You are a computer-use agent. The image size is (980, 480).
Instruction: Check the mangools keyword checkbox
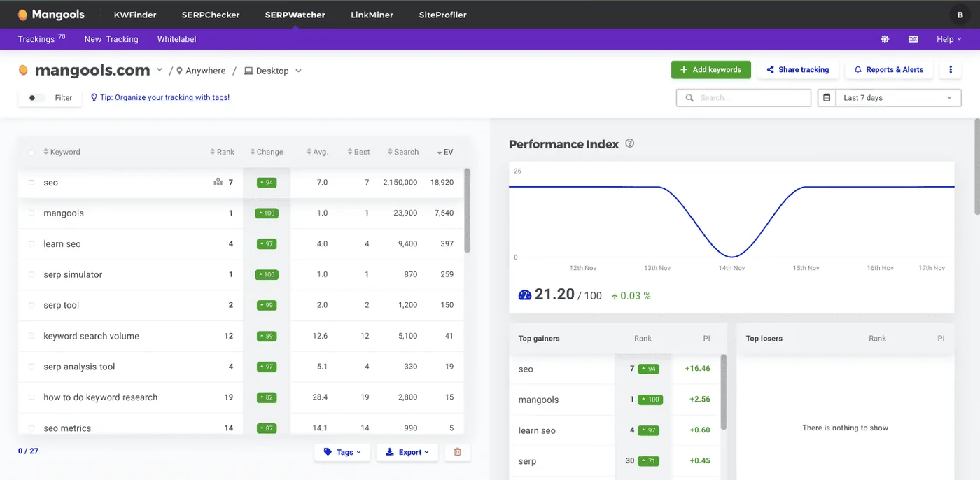pyautogui.click(x=31, y=213)
